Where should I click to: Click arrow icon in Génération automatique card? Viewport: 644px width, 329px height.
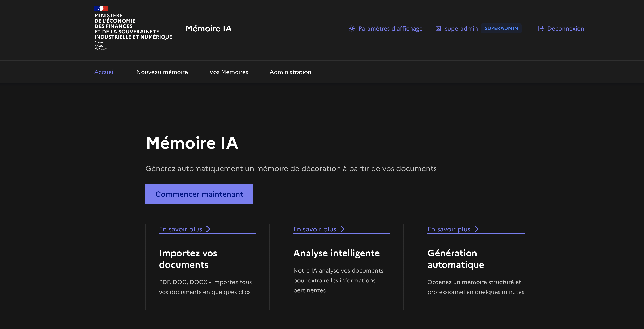click(475, 229)
